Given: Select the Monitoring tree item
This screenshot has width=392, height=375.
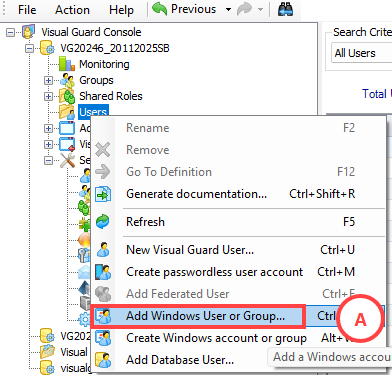Looking at the screenshot, I should pyautogui.click(x=104, y=64).
